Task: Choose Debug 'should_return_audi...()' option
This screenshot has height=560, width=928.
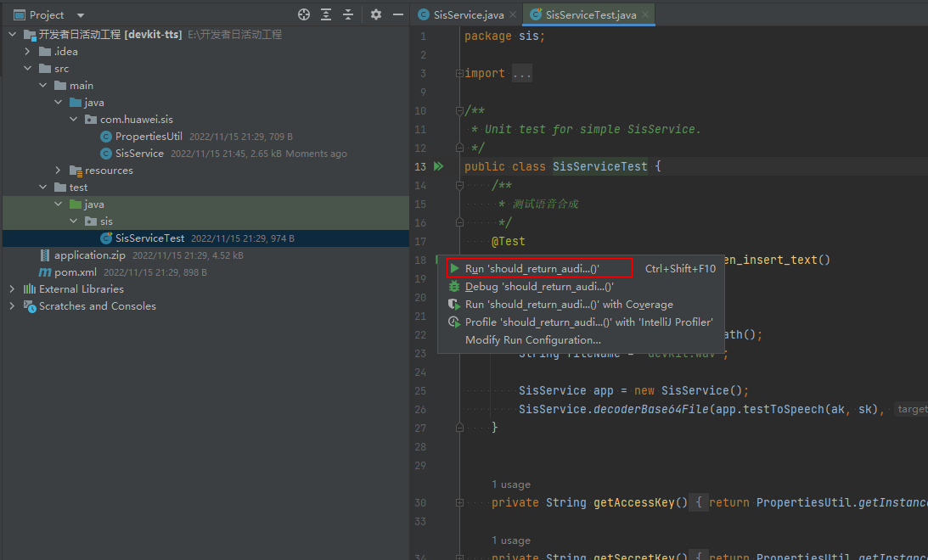Action: 538,287
